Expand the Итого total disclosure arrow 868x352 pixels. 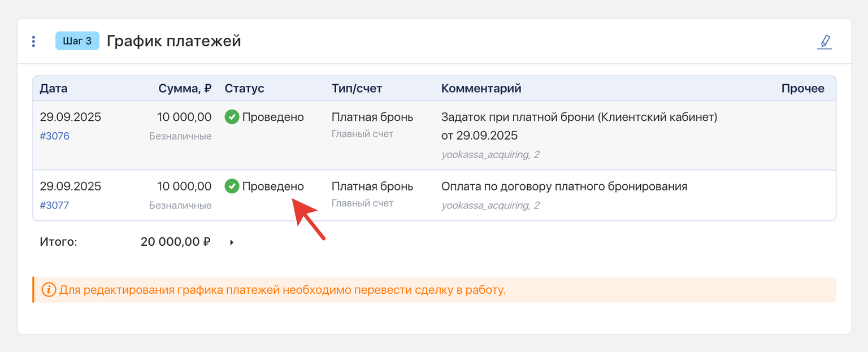click(x=232, y=242)
